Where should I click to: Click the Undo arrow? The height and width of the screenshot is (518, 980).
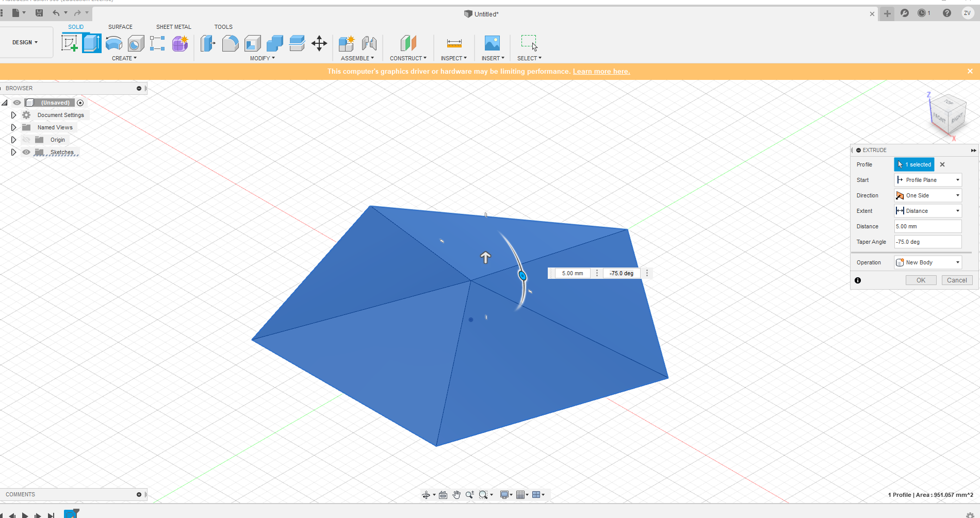coord(56,13)
